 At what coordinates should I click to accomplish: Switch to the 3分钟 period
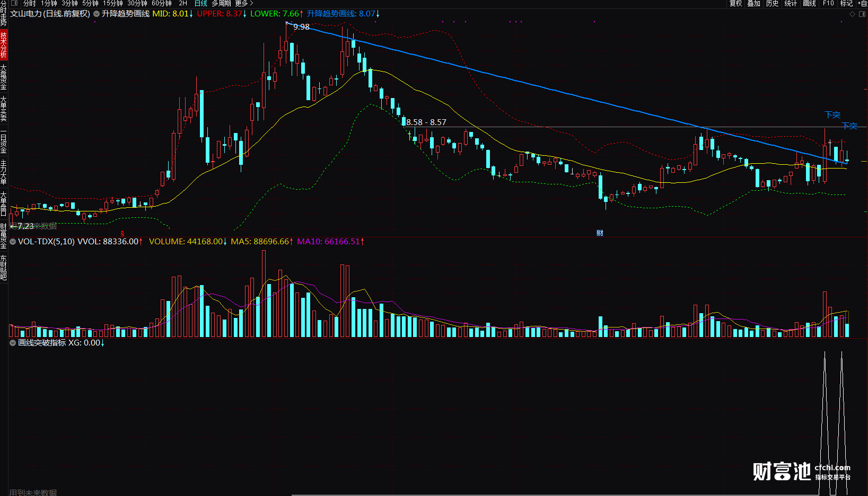click(69, 3)
